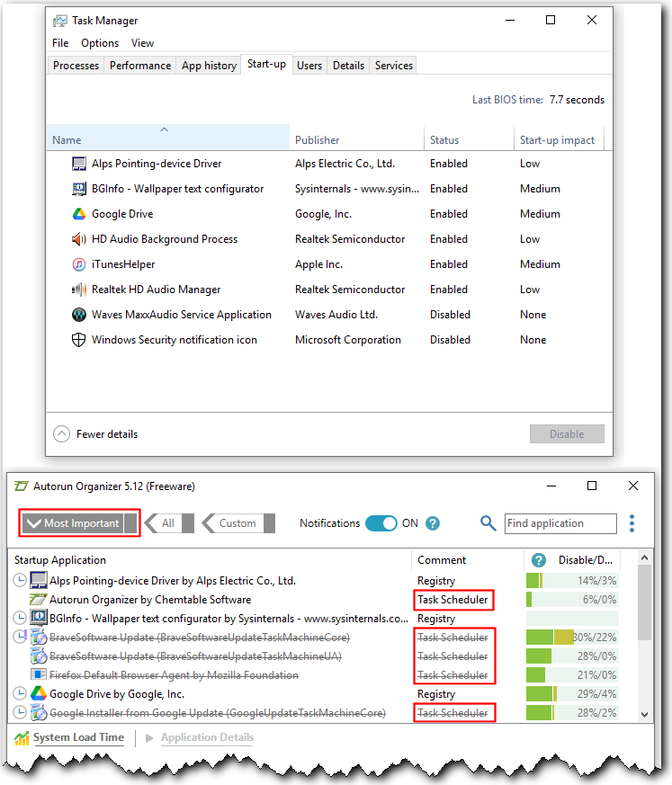672x785 pixels.
Task: Click the HD Audio Background Process speaker icon
Action: coord(79,239)
